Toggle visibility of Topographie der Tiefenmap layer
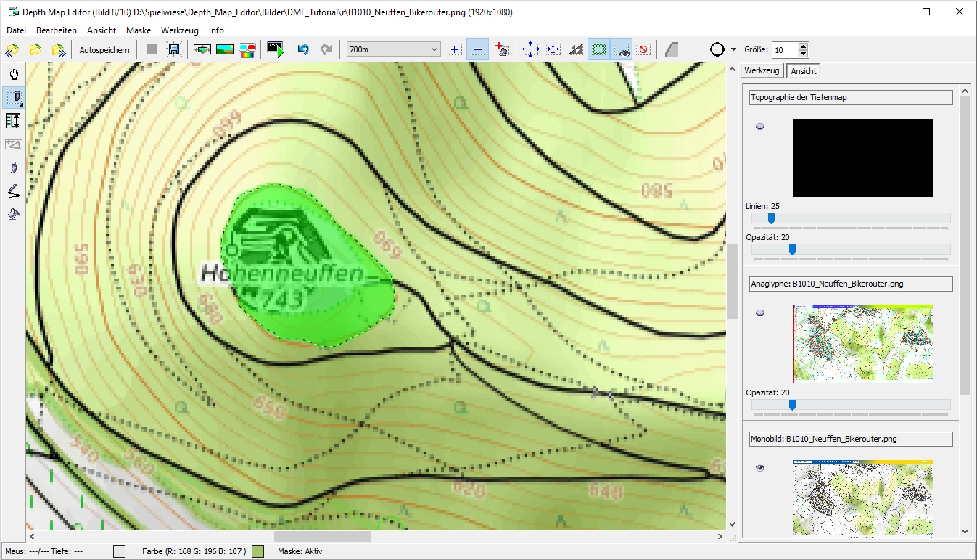Screen dimensions: 977x560 (760, 126)
